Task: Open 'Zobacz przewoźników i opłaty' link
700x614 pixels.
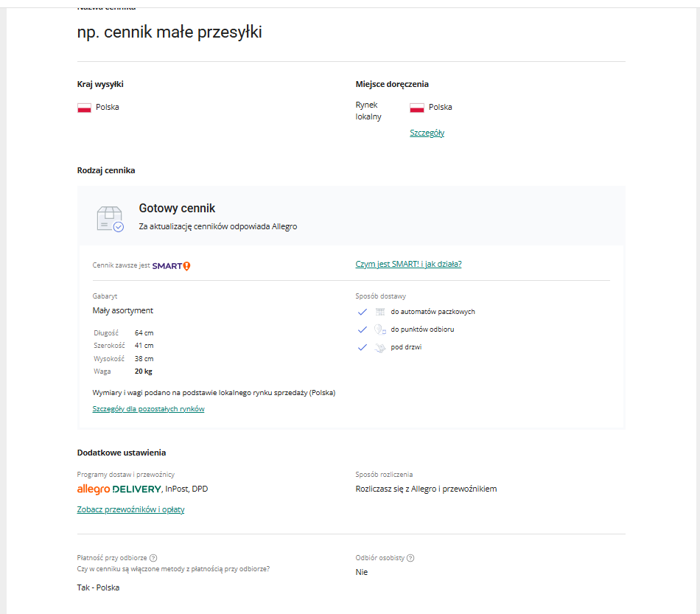Action: [130, 509]
